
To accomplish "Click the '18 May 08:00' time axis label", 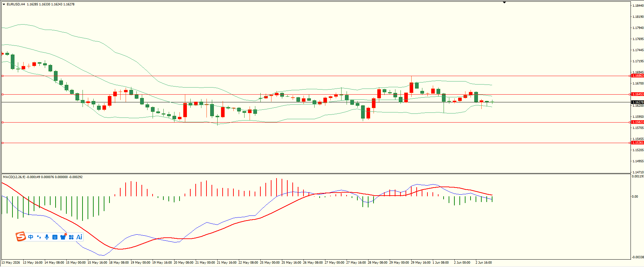I will click(119, 263).
